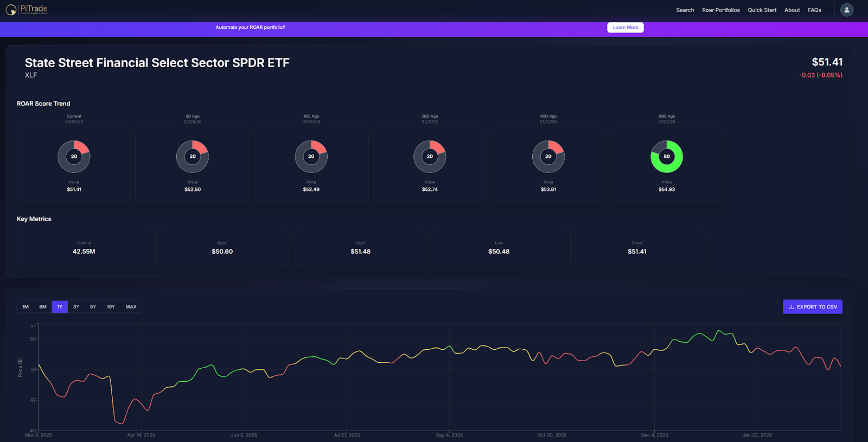Click the Key Metrics heading
Screen dimensions: 868x442
pyautogui.click(x=34, y=219)
